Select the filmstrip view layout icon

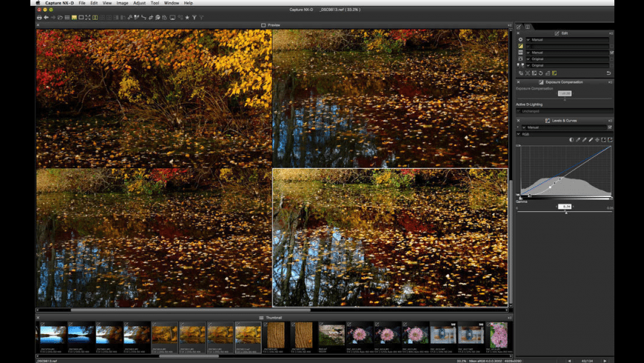pyautogui.click(x=74, y=17)
